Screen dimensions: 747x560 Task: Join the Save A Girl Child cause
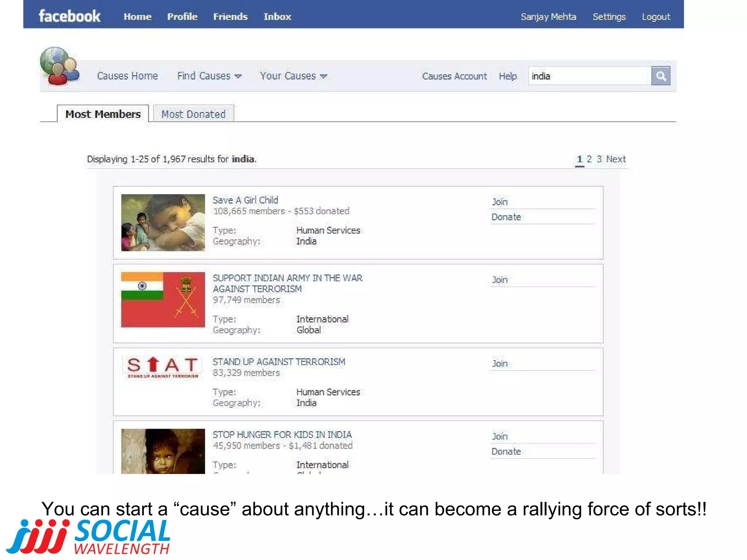click(500, 202)
